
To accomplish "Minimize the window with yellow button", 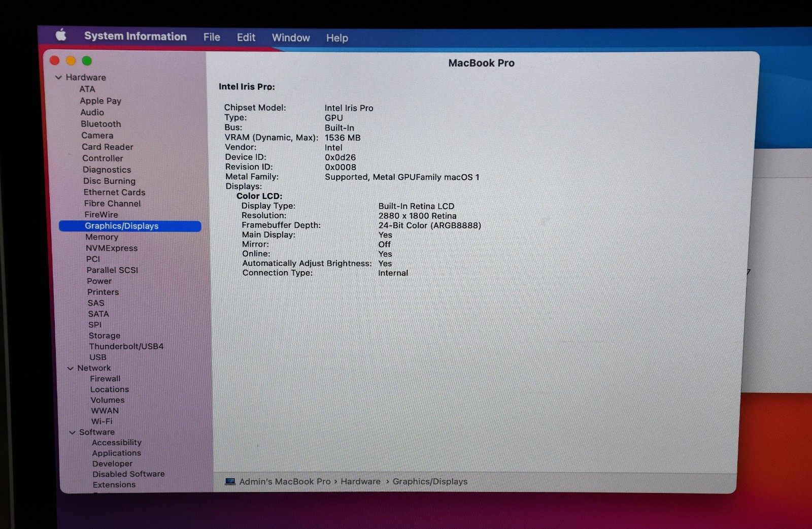I will 71,60.
